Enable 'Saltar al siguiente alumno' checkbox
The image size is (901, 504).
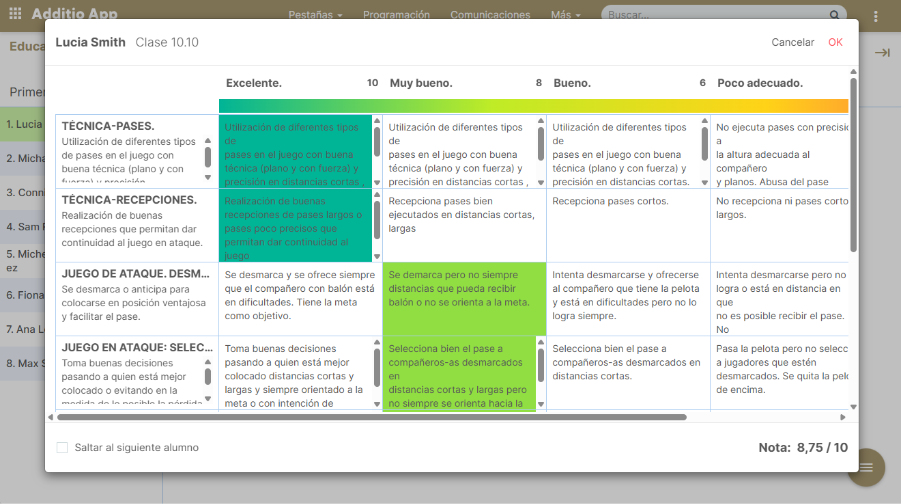tap(63, 448)
